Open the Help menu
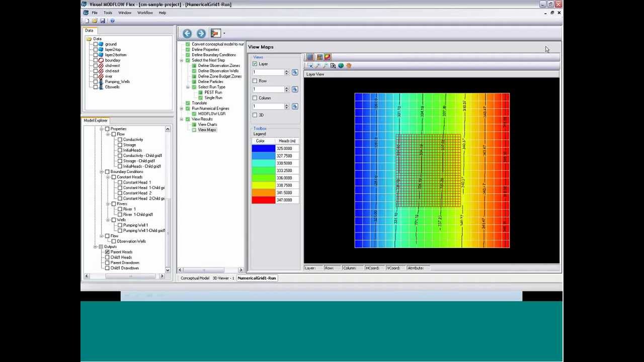 pyautogui.click(x=163, y=13)
